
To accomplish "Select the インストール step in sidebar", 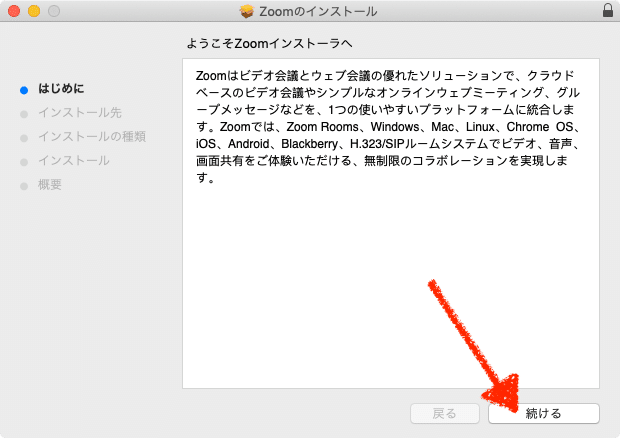I will pos(74,160).
